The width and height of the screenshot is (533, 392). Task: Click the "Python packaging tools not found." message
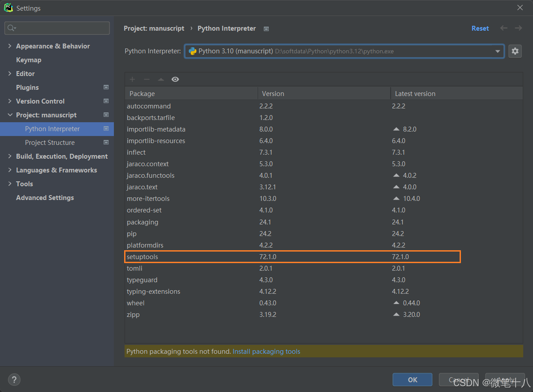(x=178, y=352)
